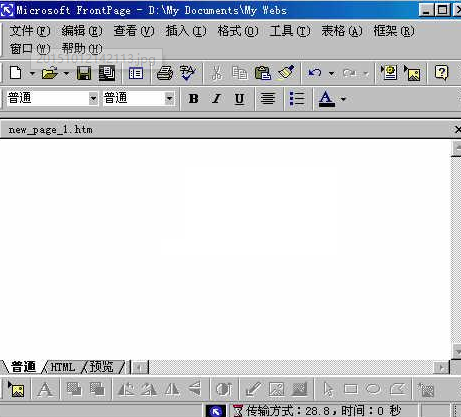Open the 文件(F) menu
Screen dimensions: 461x417
30,31
